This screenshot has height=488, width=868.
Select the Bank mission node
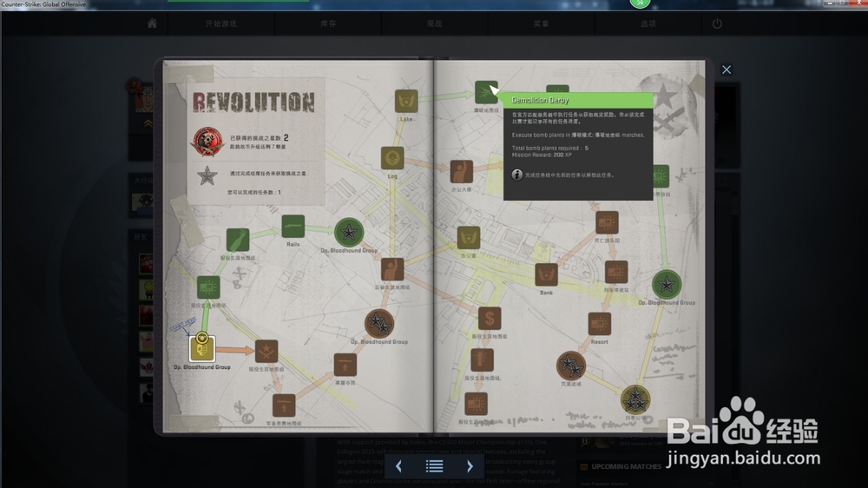pos(546,275)
